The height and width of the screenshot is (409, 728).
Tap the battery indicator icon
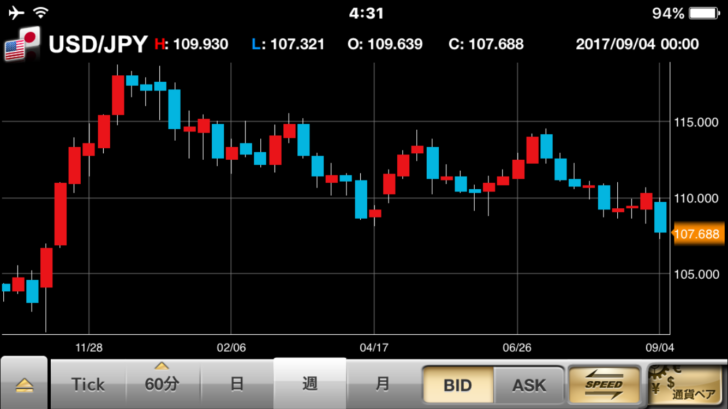pos(706,13)
